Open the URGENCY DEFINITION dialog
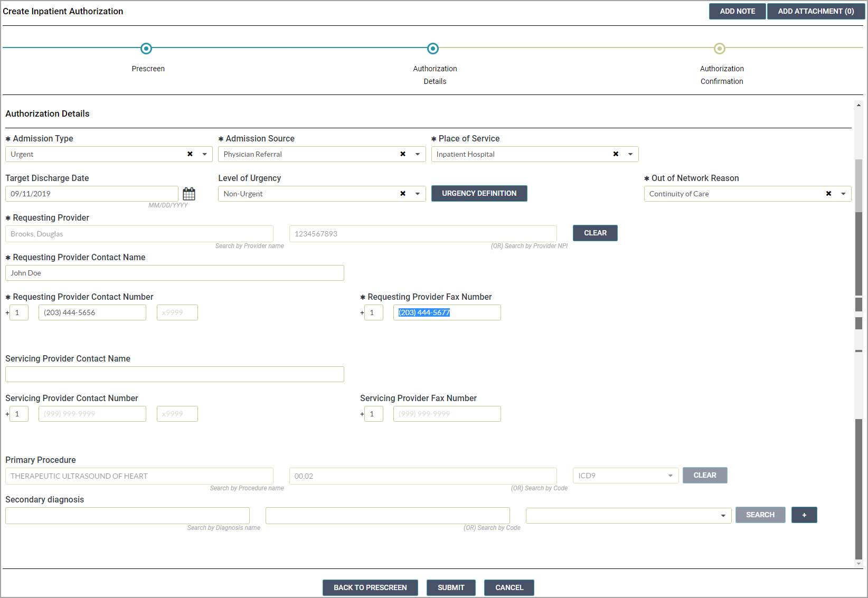868x598 pixels. (x=479, y=193)
